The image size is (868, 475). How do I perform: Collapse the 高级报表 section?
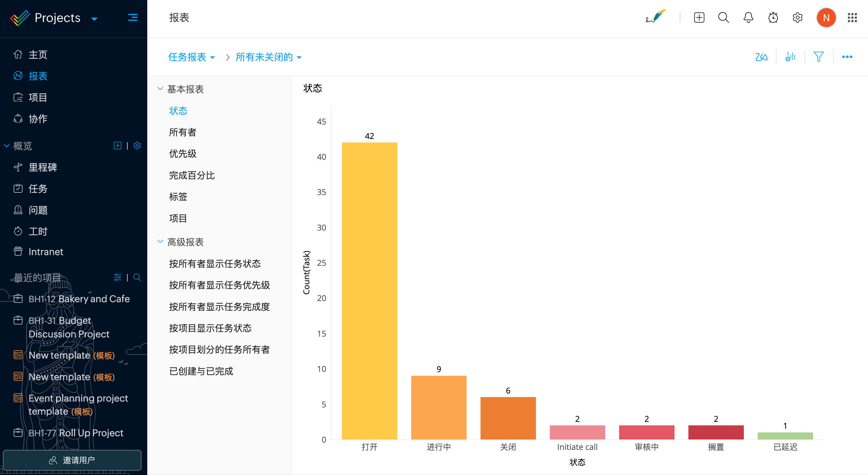160,242
